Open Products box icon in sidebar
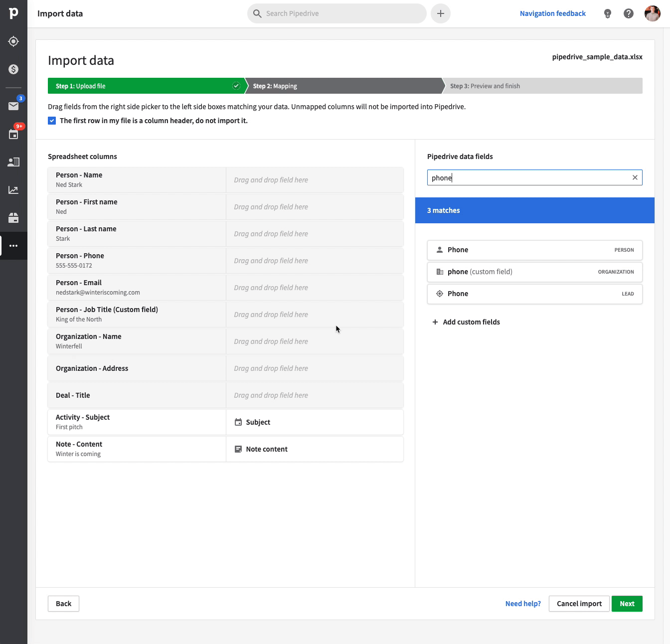Viewport: 670px width, 644px height. point(13,218)
